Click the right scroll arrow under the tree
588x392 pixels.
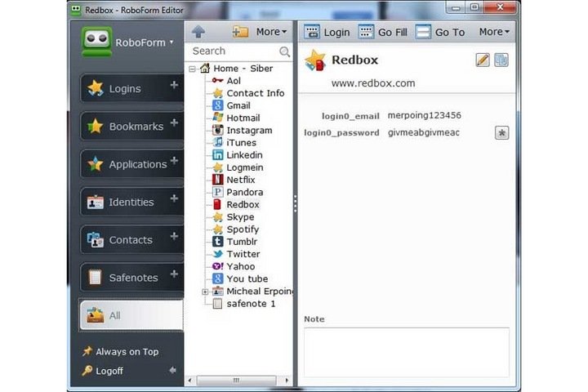pyautogui.click(x=287, y=381)
